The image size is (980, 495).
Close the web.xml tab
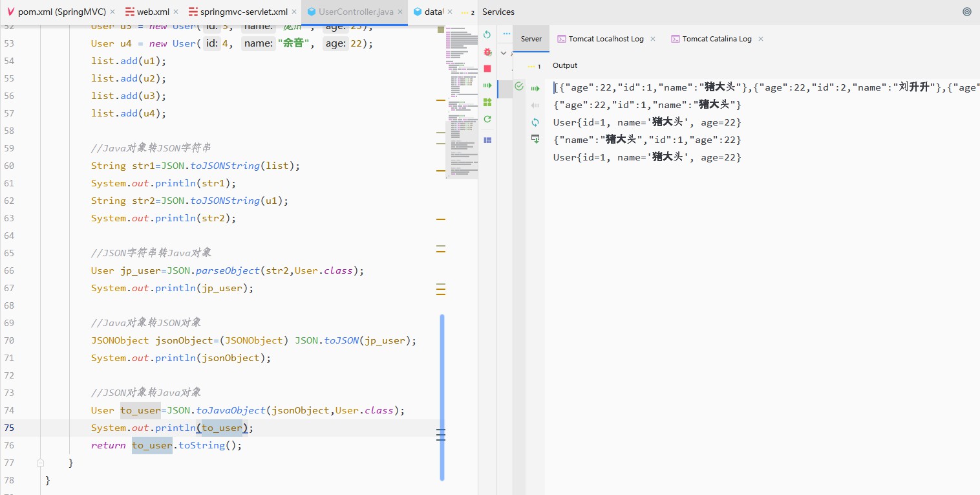176,12
